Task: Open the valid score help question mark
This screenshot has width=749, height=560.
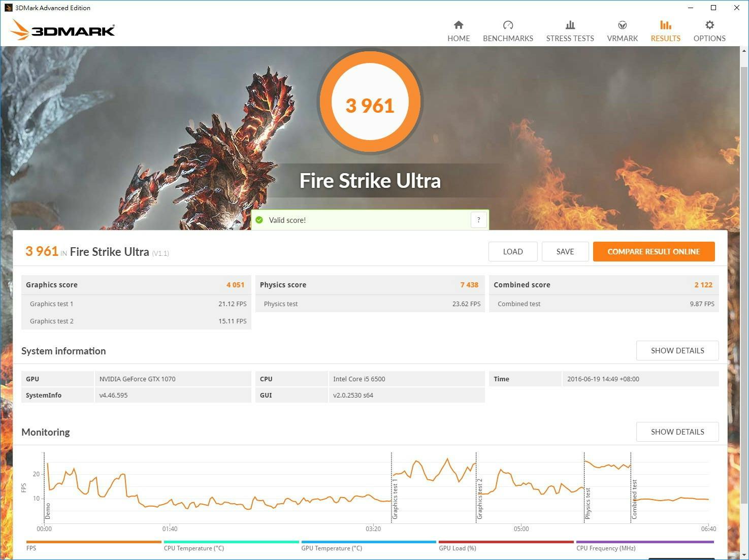Action: coord(478,220)
